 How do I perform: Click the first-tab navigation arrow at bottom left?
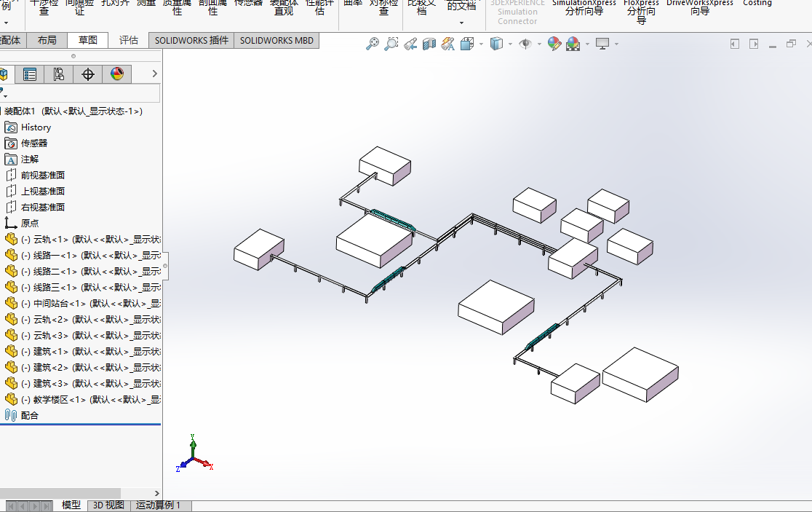[11, 506]
